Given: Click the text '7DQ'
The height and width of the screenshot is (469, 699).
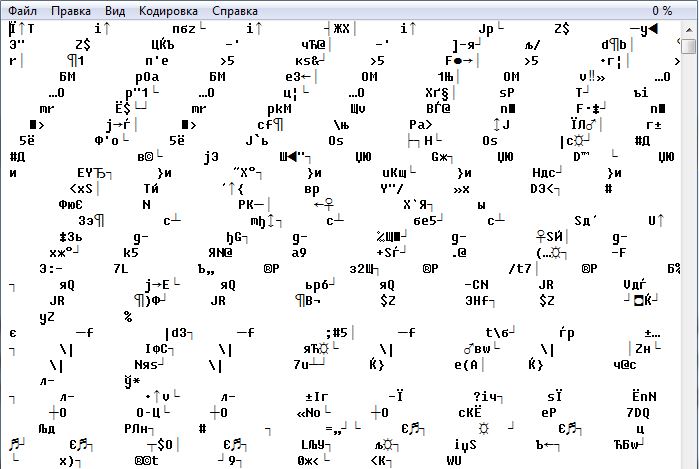Looking at the screenshot, I should [638, 414].
